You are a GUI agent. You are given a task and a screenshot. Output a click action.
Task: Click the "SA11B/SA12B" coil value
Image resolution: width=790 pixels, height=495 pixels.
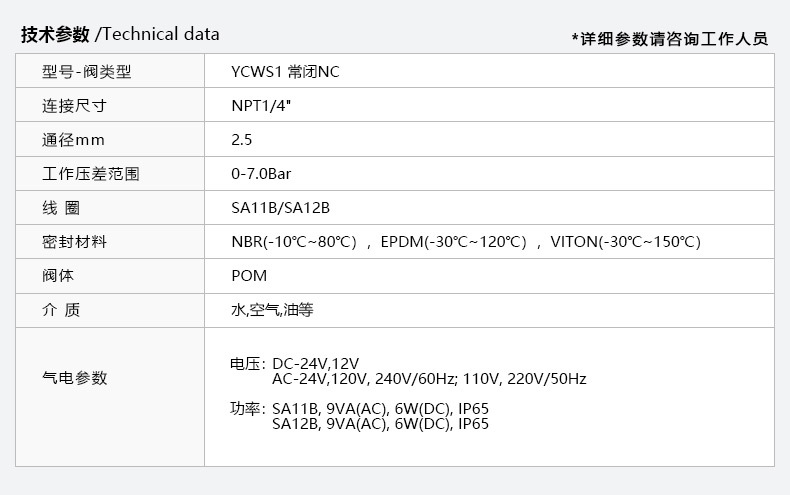point(280,208)
